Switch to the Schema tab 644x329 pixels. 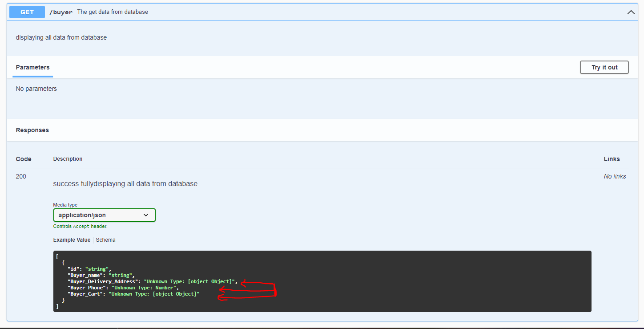105,240
